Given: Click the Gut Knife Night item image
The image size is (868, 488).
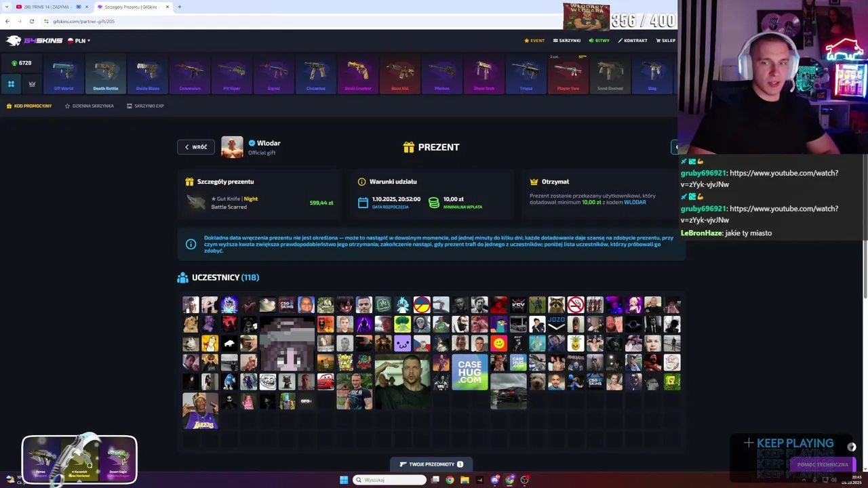Looking at the screenshot, I should 196,203.
